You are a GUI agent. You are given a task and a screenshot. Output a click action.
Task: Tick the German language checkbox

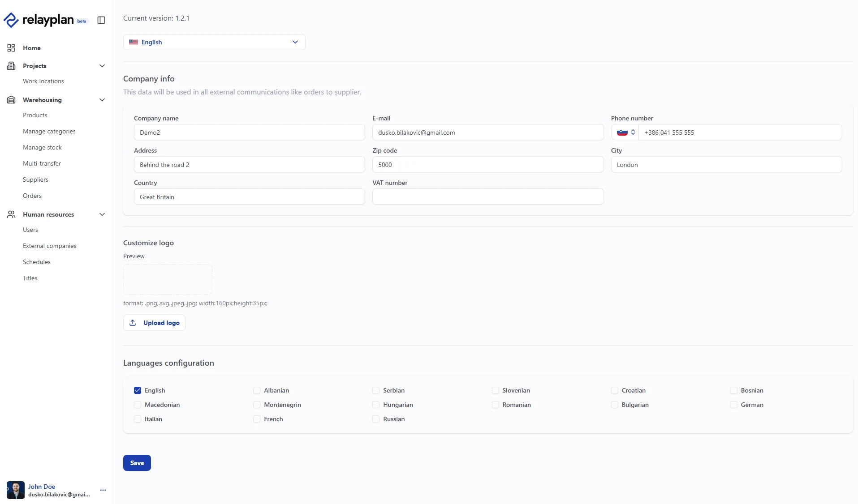point(734,405)
